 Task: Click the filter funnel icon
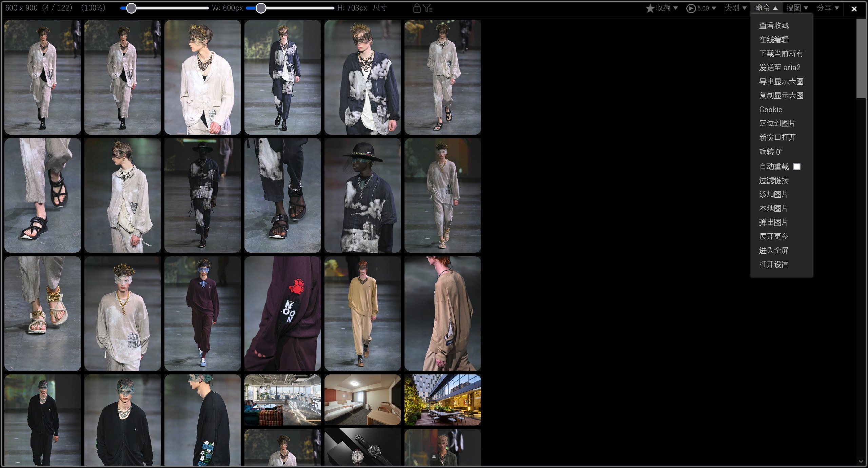[428, 8]
